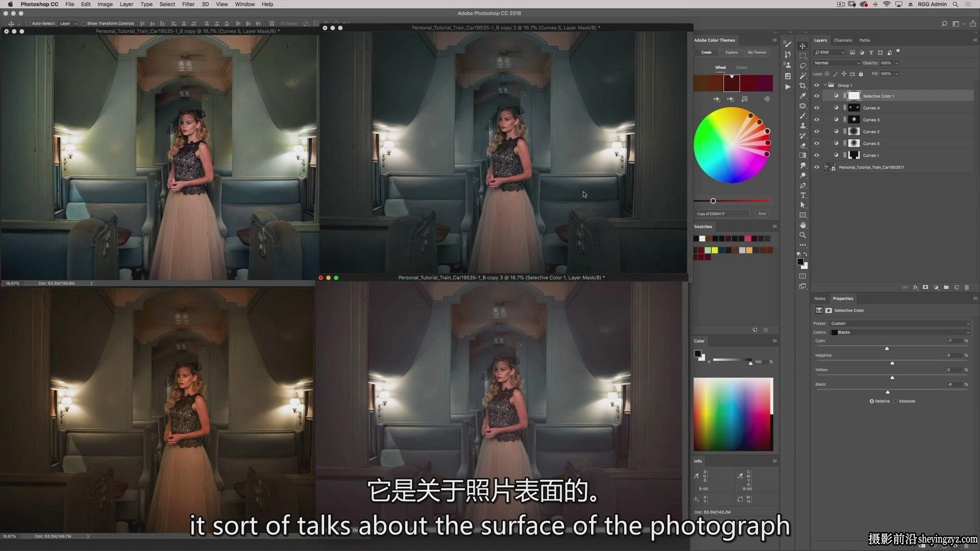Create new fill or adjustment layer
This screenshot has height=551, width=980.
[x=936, y=287]
